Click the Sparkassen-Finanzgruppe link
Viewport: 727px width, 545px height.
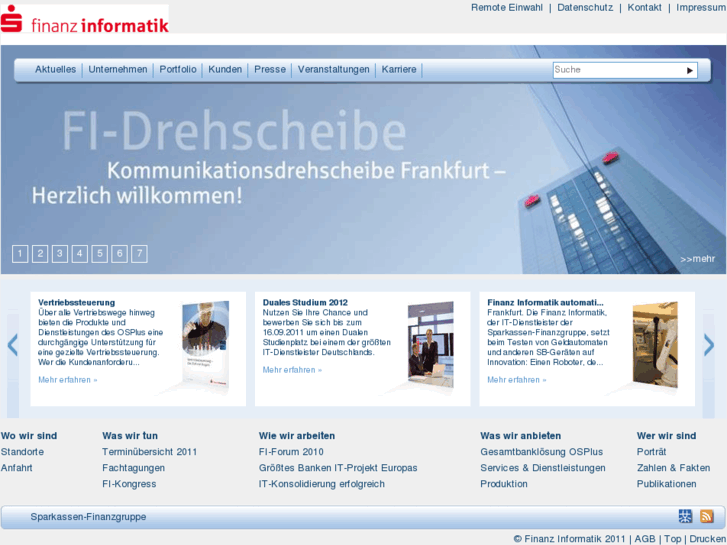click(88, 517)
